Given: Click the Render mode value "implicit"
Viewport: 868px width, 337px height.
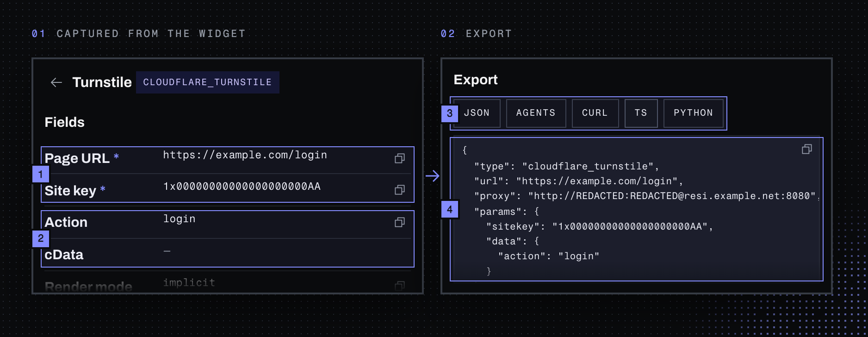Looking at the screenshot, I should tap(189, 282).
